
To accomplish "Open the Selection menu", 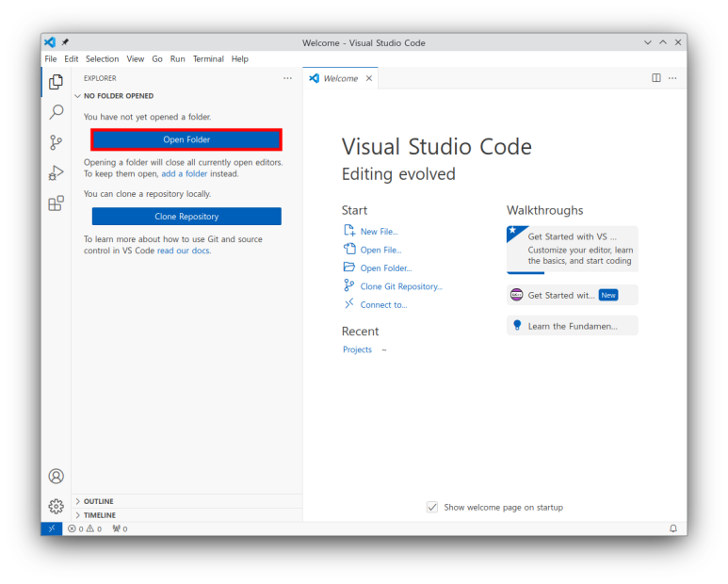I will point(102,59).
